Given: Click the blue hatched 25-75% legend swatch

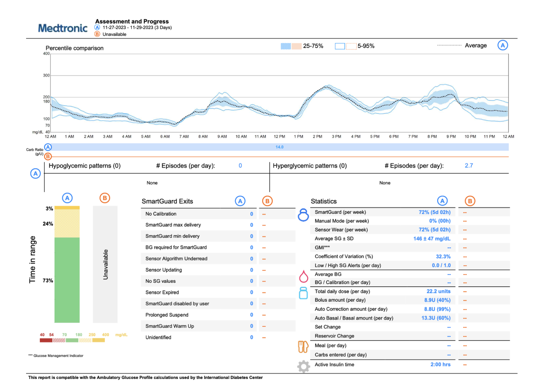Looking at the screenshot, I should [x=286, y=46].
